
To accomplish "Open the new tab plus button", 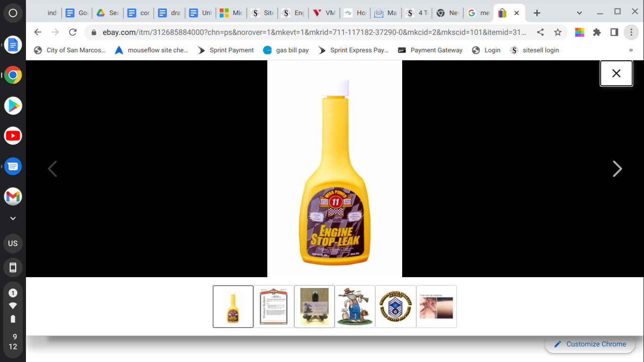I will 537,13.
